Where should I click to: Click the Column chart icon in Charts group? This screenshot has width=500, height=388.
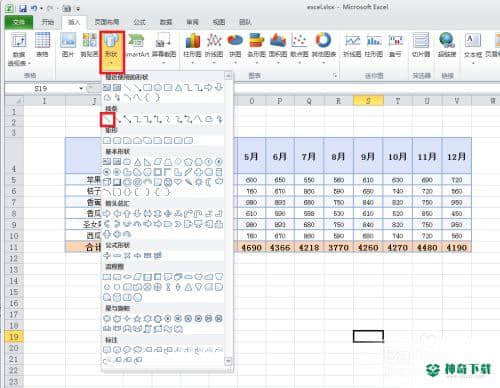tap(192, 47)
